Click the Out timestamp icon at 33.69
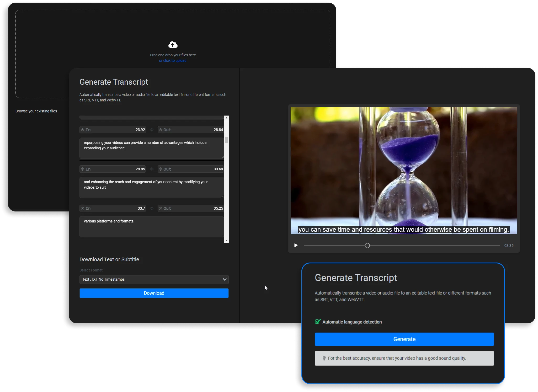Image resolution: width=538 pixels, height=392 pixels. pyautogui.click(x=161, y=169)
